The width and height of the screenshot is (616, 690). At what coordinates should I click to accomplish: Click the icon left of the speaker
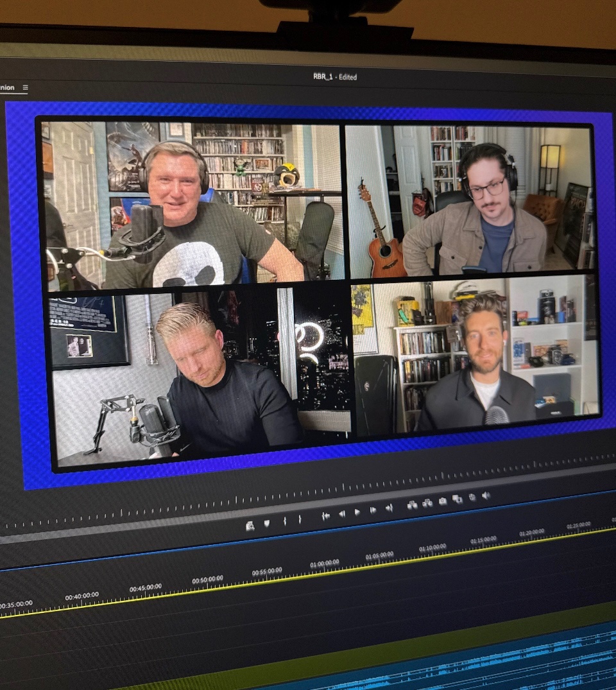click(472, 497)
